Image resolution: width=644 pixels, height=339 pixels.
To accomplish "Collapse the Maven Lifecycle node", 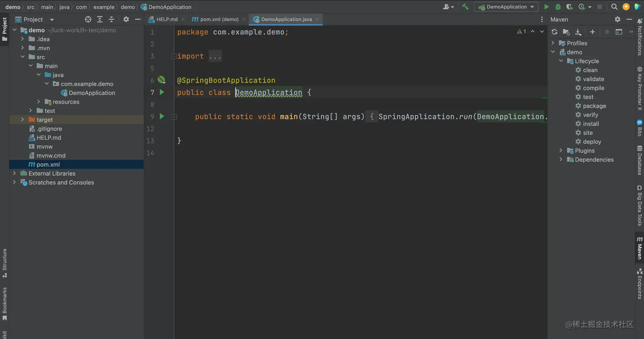I will tap(561, 61).
